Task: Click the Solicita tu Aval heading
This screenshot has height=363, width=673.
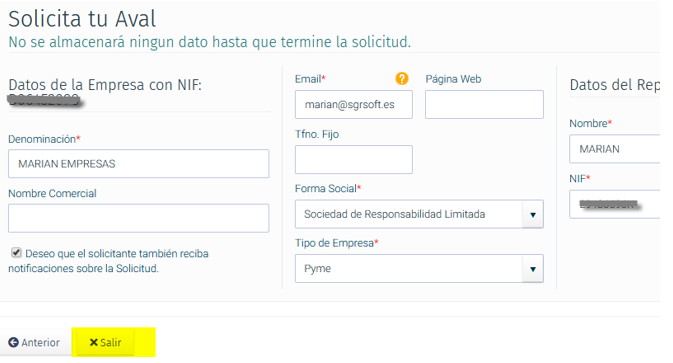Action: [x=82, y=19]
